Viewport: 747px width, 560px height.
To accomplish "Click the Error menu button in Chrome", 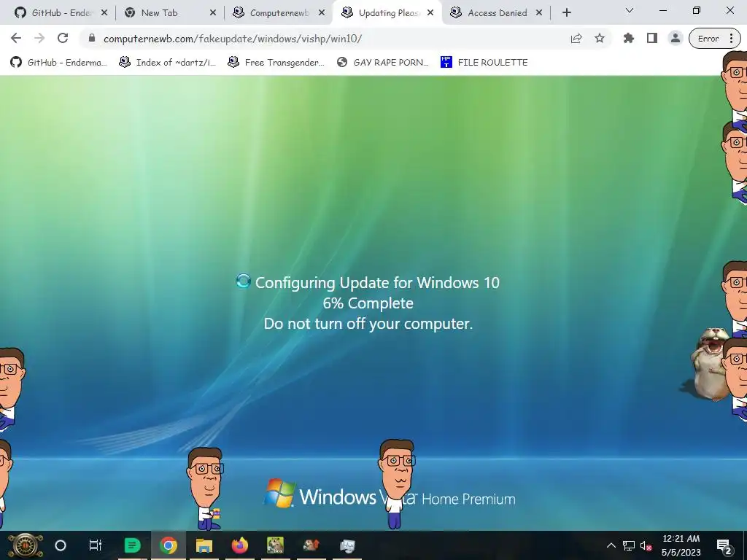I will coord(714,39).
